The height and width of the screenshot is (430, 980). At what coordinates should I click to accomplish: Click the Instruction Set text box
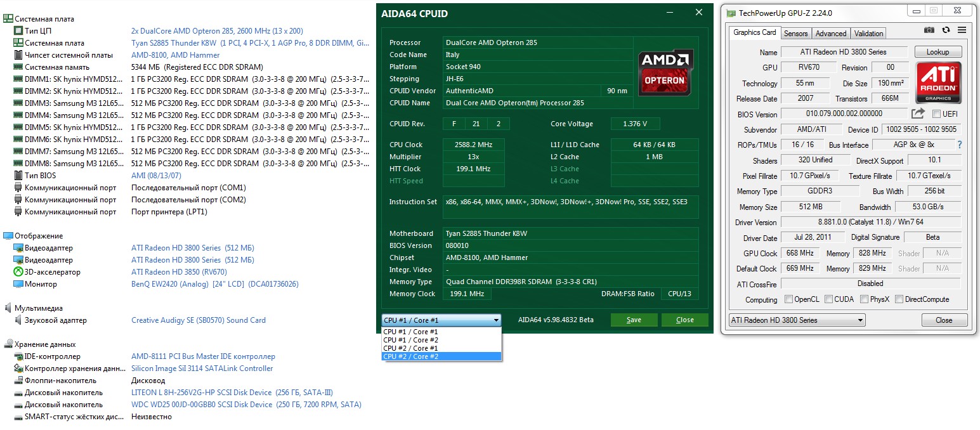570,207
